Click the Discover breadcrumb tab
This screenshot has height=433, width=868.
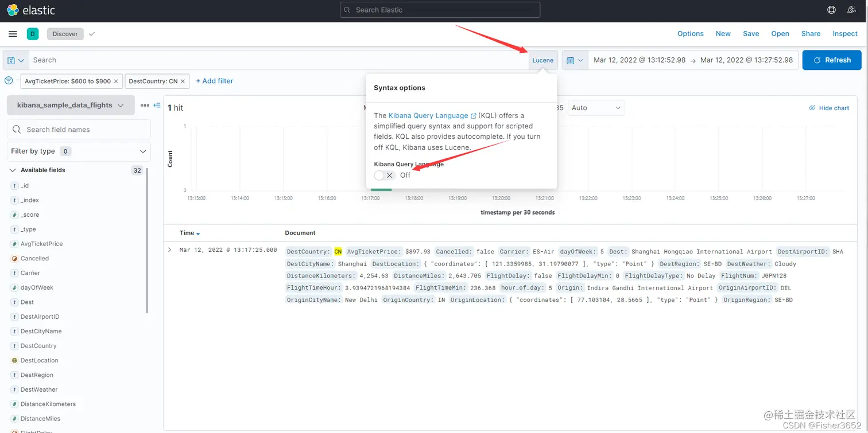[x=65, y=34]
